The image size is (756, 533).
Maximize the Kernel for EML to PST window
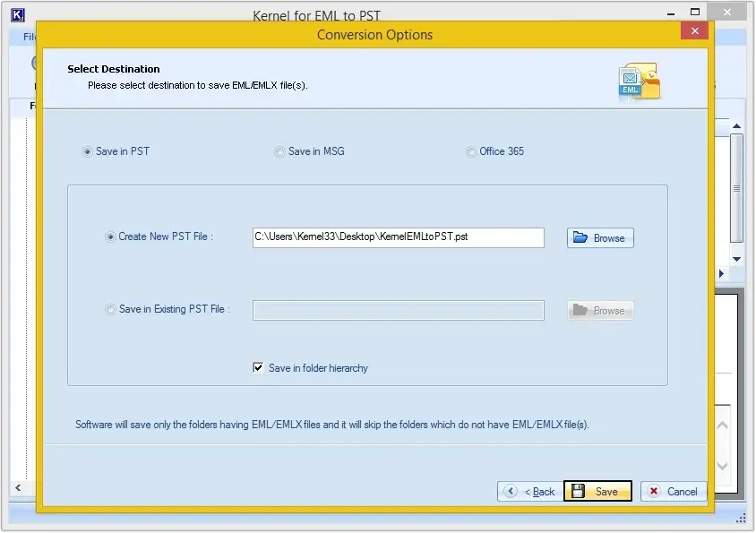[695, 12]
